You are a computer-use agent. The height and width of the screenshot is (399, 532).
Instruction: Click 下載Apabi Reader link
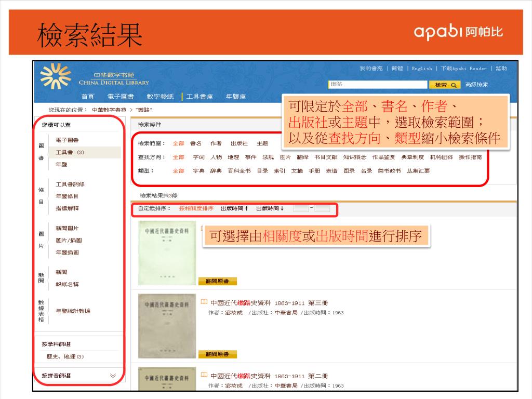tap(463, 68)
